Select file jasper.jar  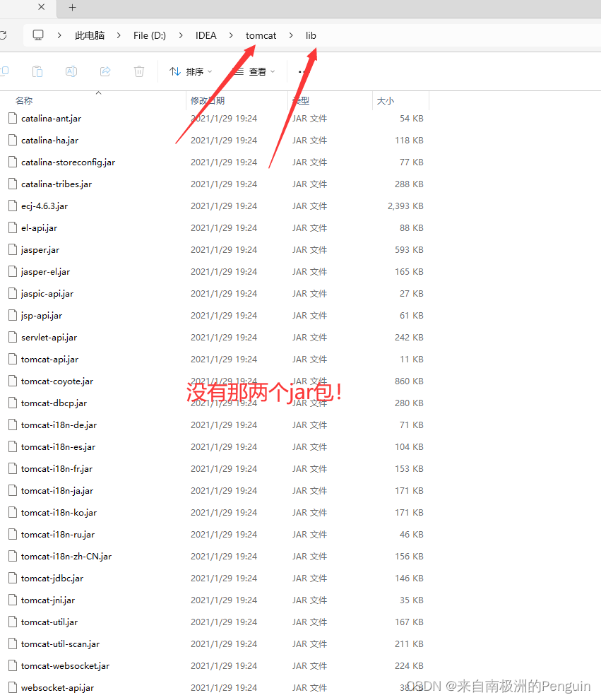(40, 249)
